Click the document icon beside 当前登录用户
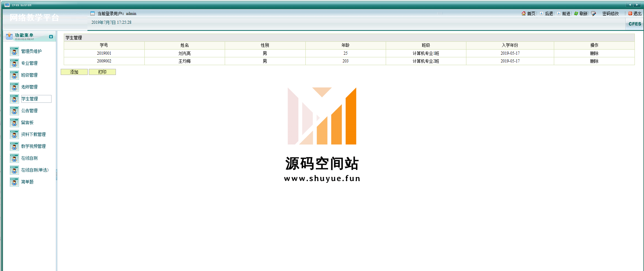 pyautogui.click(x=93, y=14)
